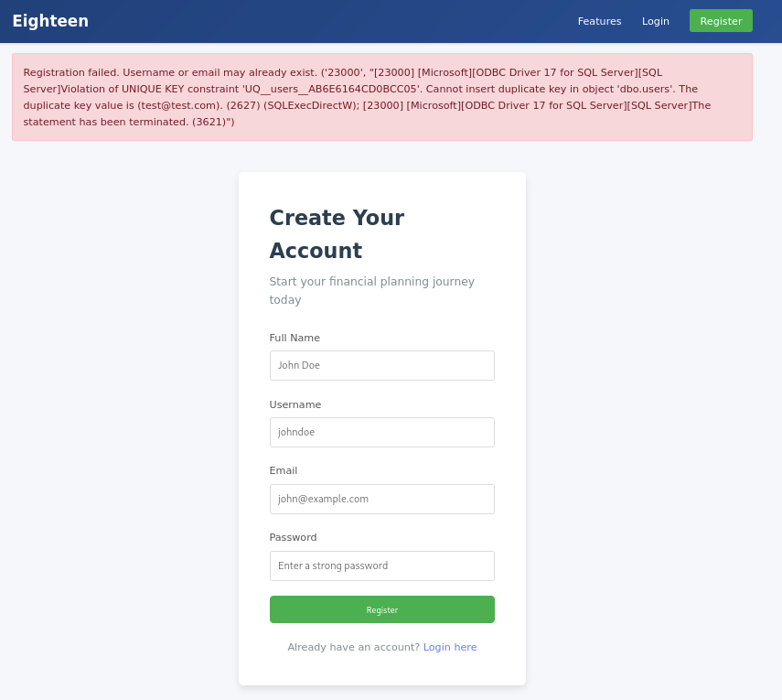Viewport: 782px width, 700px height.
Task: Go to Login in the navbar
Action: click(x=655, y=21)
